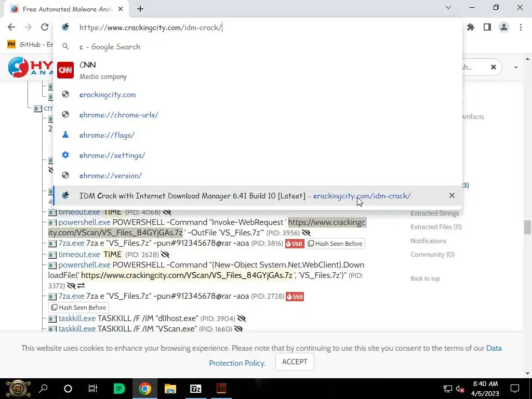532x399 pixels.
Task: Open the Community (0) sidebar link
Action: (x=432, y=255)
